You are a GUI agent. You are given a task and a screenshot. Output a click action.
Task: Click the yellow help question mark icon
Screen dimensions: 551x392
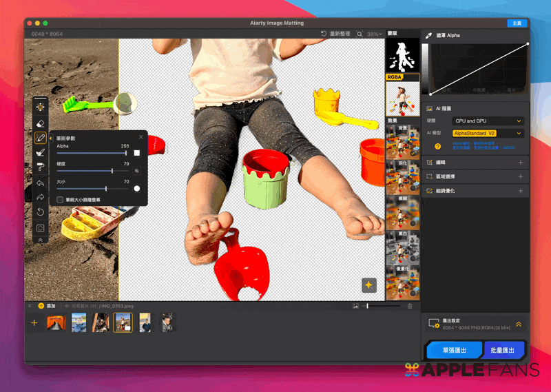pyautogui.click(x=437, y=146)
